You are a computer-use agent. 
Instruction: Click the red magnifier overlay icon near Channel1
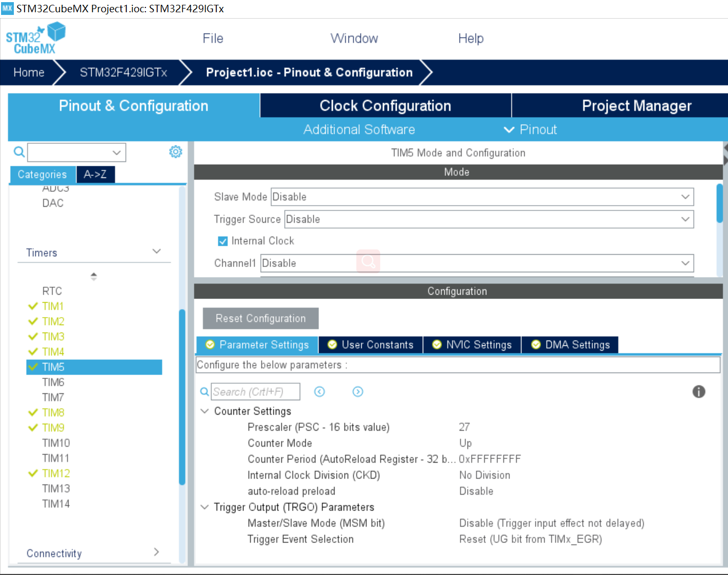(x=368, y=261)
